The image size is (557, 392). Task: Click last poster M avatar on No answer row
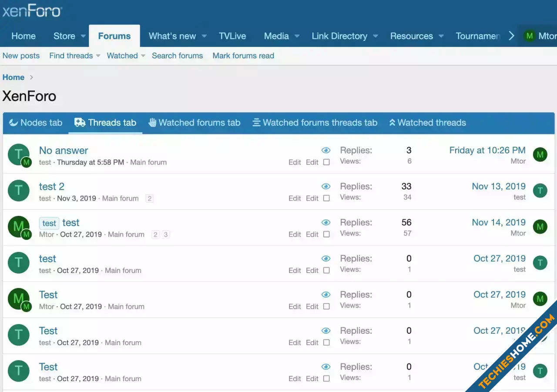540,154
